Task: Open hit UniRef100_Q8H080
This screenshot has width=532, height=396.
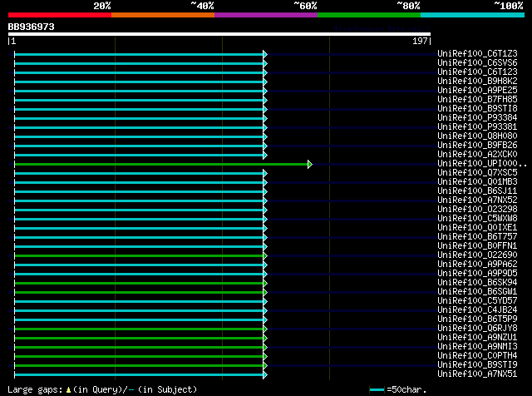Action: coord(477,136)
